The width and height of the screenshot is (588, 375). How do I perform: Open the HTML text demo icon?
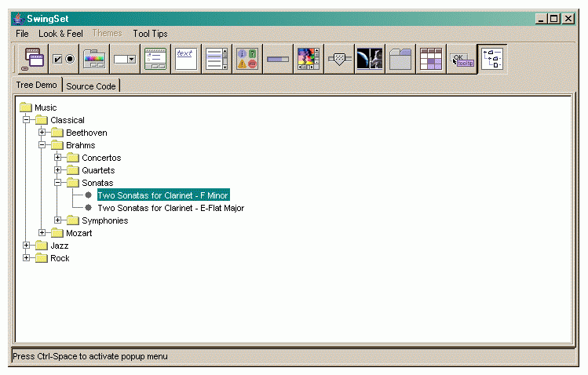[x=186, y=59]
